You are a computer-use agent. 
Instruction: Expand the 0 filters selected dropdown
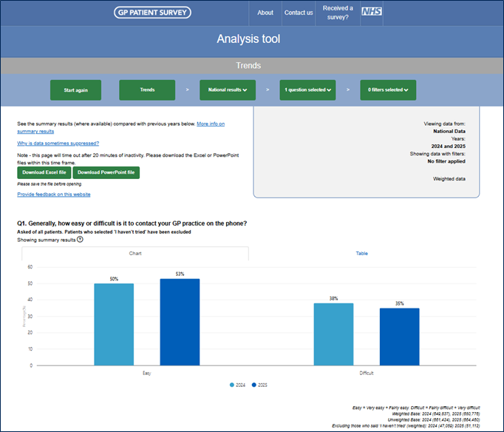[x=388, y=90]
